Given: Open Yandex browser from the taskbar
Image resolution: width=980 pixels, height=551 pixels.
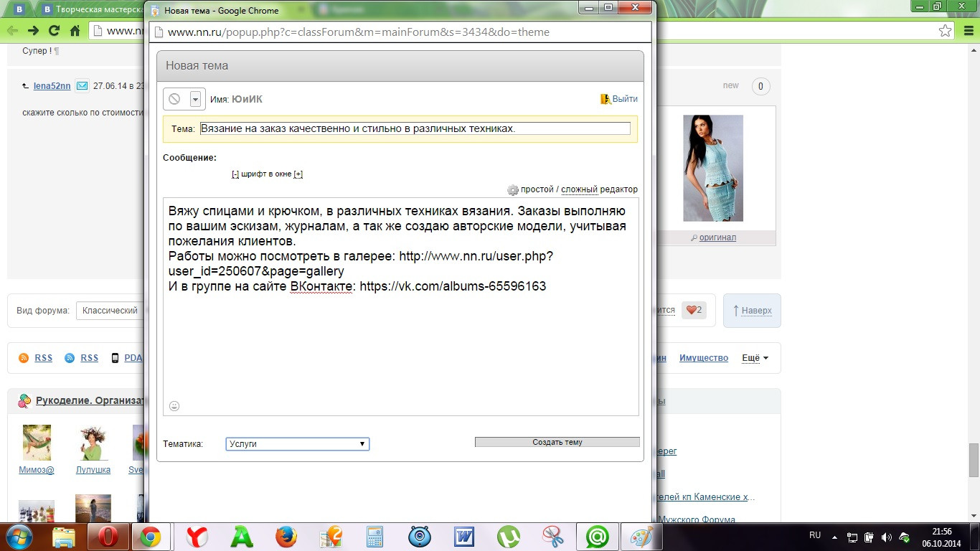Looking at the screenshot, I should tap(197, 537).
